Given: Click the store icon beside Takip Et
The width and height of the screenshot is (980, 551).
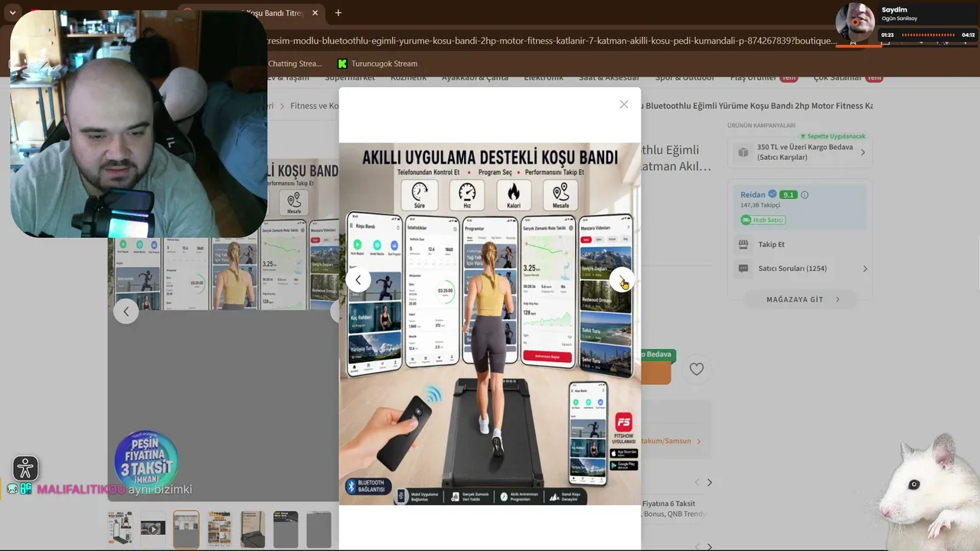Looking at the screenshot, I should 743,244.
